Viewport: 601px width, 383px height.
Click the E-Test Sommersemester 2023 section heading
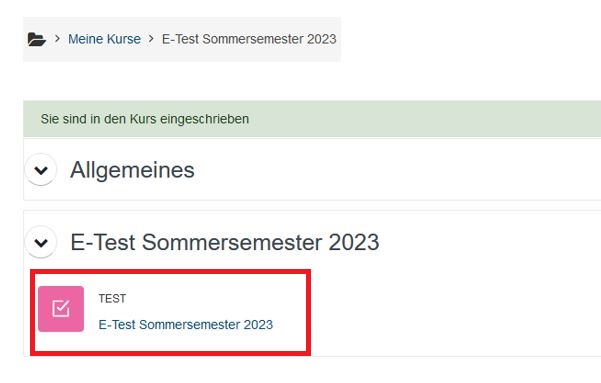point(225,242)
